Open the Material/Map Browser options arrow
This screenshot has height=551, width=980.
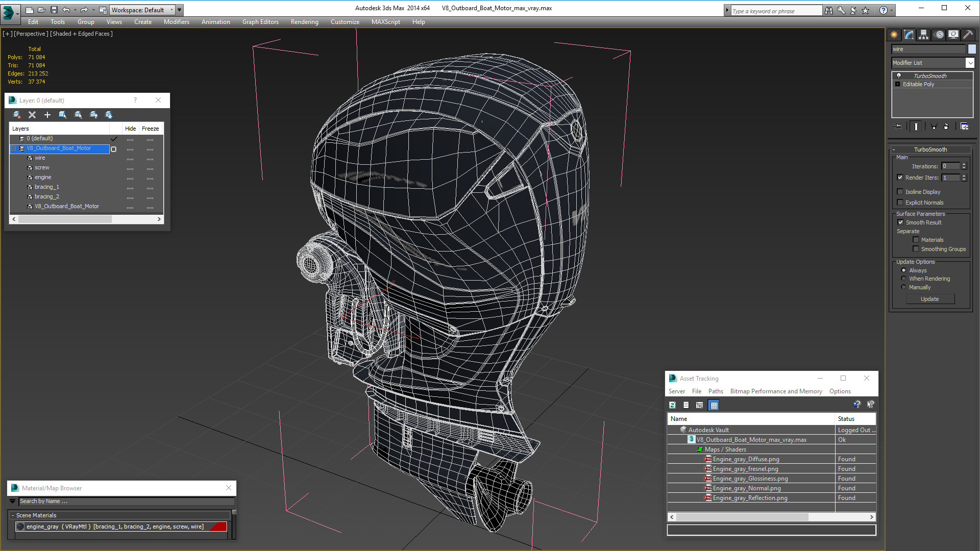tap(13, 502)
